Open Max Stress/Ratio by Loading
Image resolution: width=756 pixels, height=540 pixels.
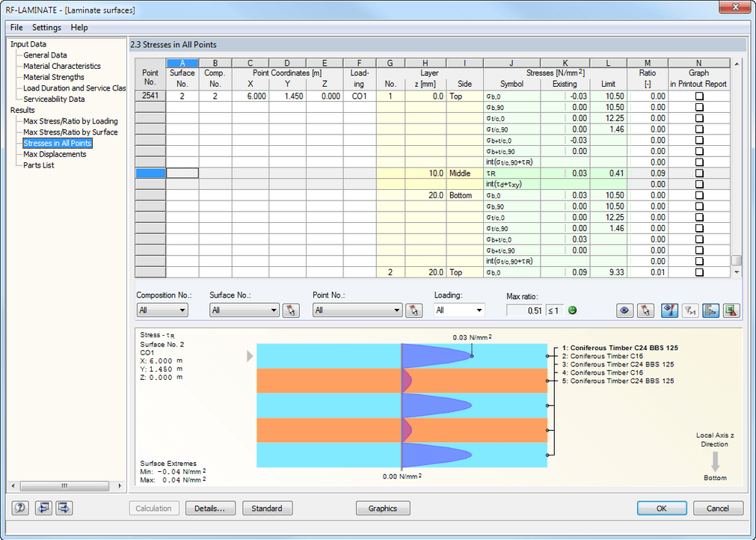(x=71, y=121)
